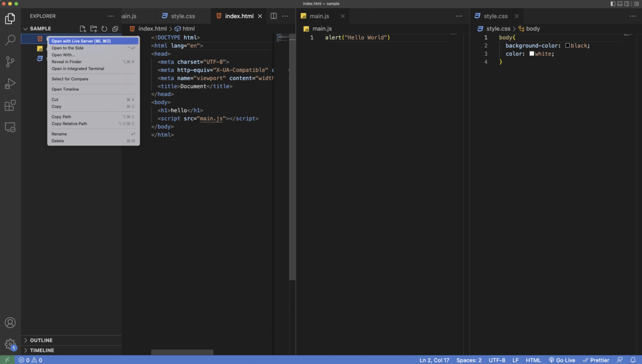642x364 pixels.
Task: Open the Accounts menu icon
Action: tap(10, 323)
